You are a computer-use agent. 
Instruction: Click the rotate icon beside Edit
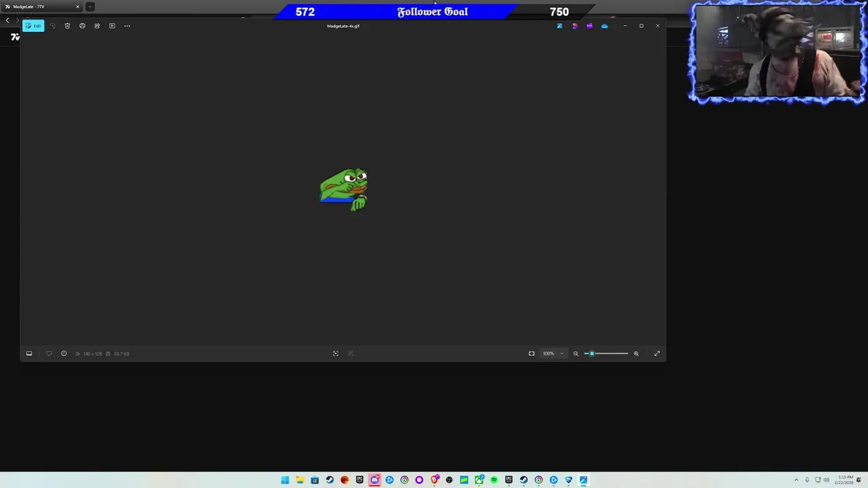[x=52, y=26]
